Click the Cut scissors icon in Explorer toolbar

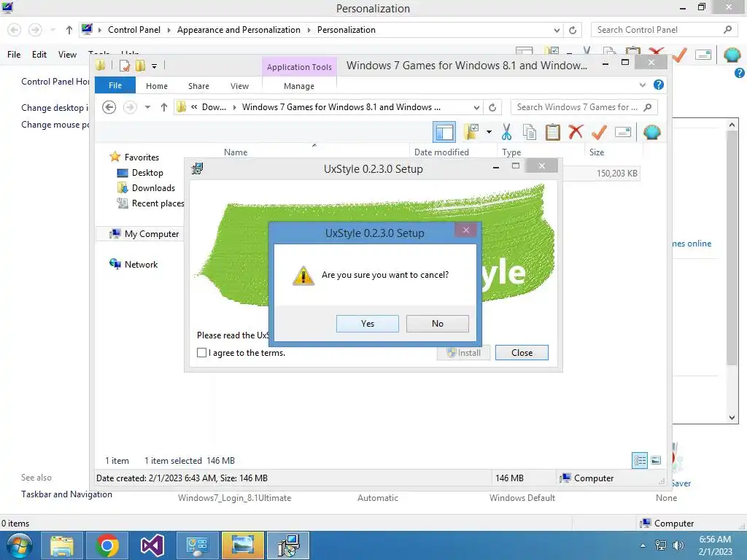tap(506, 132)
